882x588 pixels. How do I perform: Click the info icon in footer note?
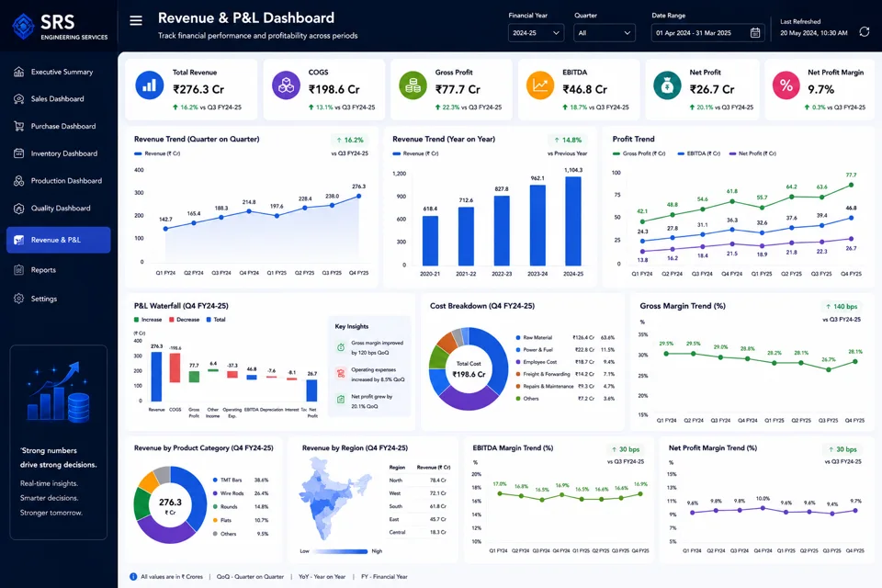(133, 577)
